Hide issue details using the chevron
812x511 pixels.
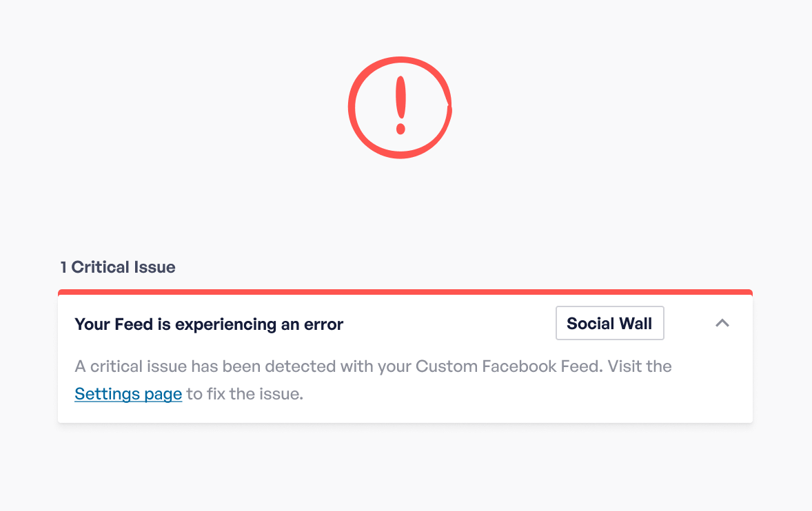pos(722,323)
